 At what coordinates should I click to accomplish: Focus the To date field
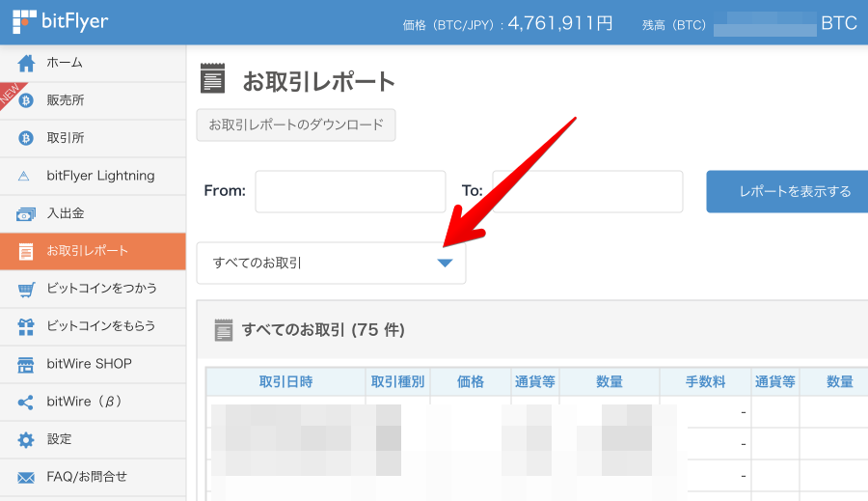tap(588, 192)
